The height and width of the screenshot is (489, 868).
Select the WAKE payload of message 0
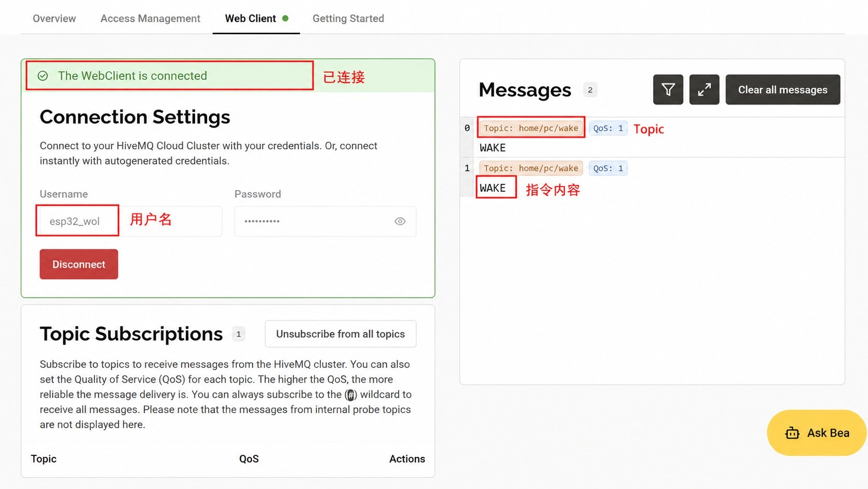click(493, 148)
